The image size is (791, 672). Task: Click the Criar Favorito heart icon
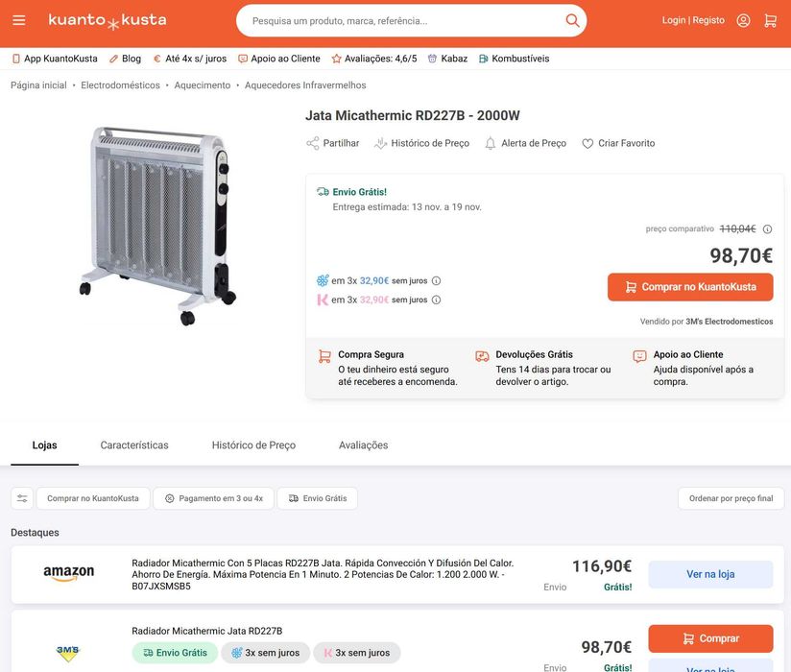587,144
